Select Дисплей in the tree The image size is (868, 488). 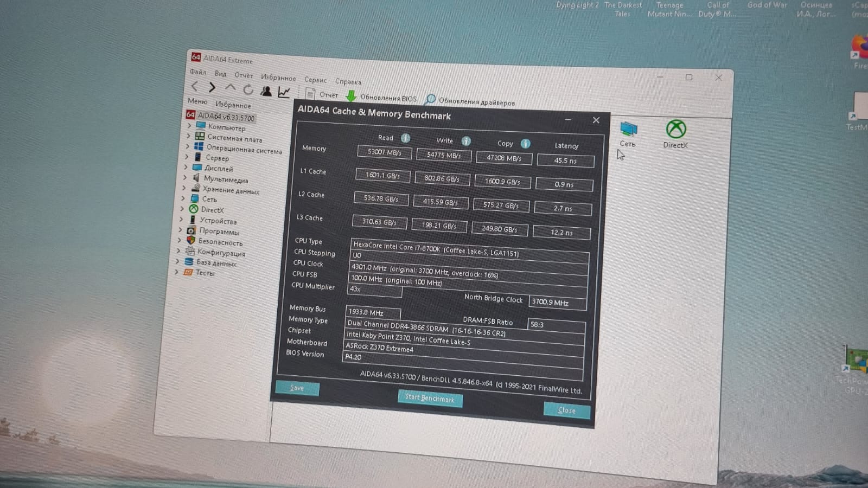pos(218,168)
